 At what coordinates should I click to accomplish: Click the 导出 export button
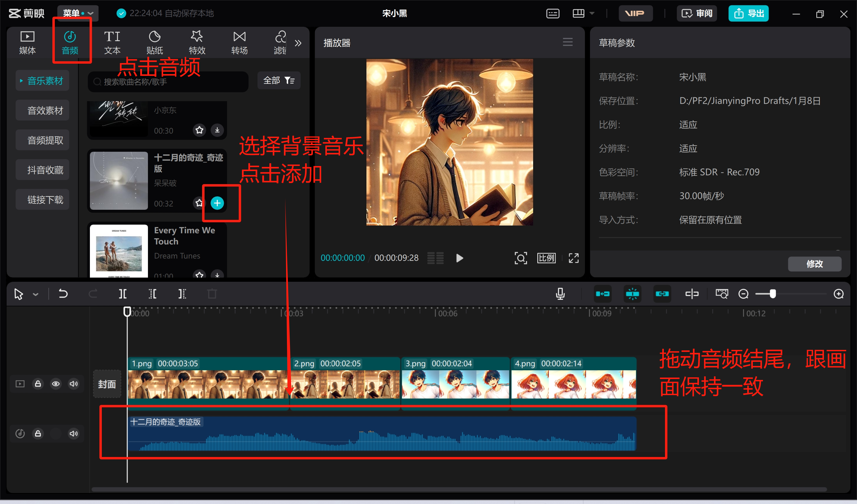coord(749,14)
